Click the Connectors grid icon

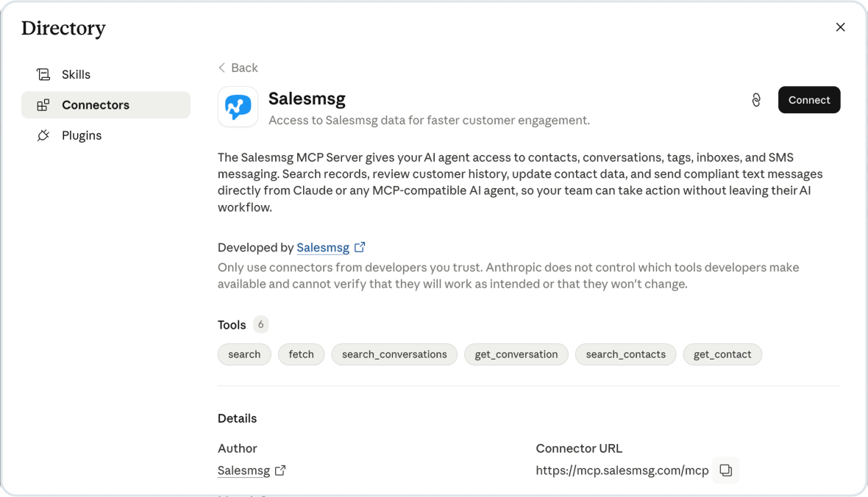(x=43, y=104)
